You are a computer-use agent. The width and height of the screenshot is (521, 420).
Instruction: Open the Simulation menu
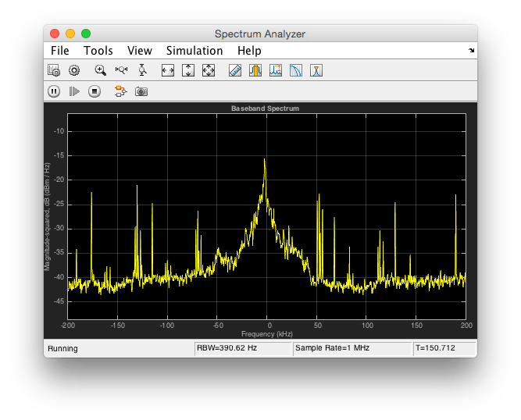tap(194, 51)
